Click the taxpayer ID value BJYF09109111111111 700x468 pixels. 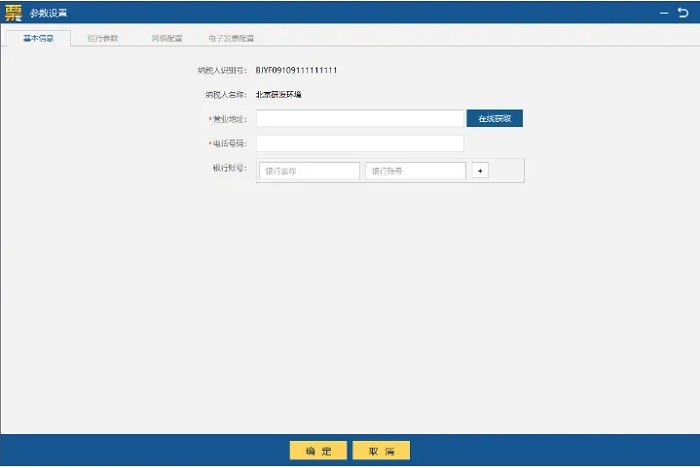coord(296,71)
